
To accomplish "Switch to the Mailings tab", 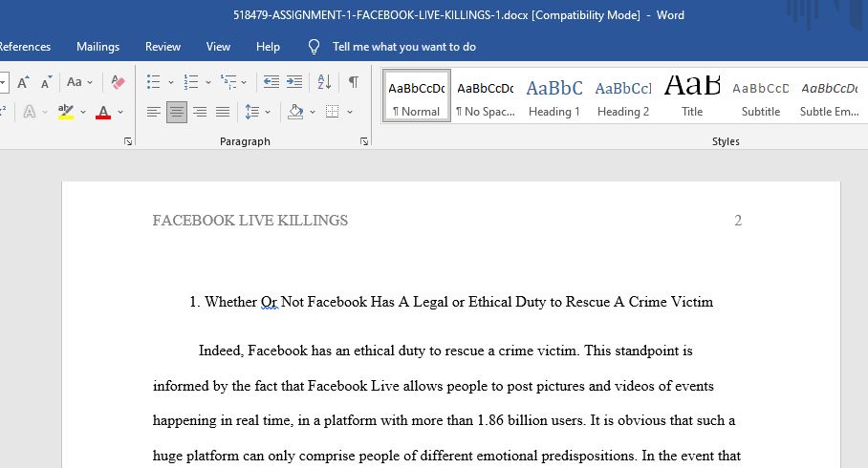I will (x=98, y=47).
